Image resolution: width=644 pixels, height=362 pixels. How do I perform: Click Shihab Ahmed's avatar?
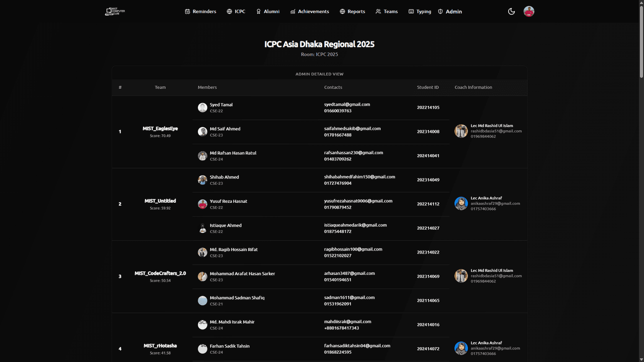203,180
